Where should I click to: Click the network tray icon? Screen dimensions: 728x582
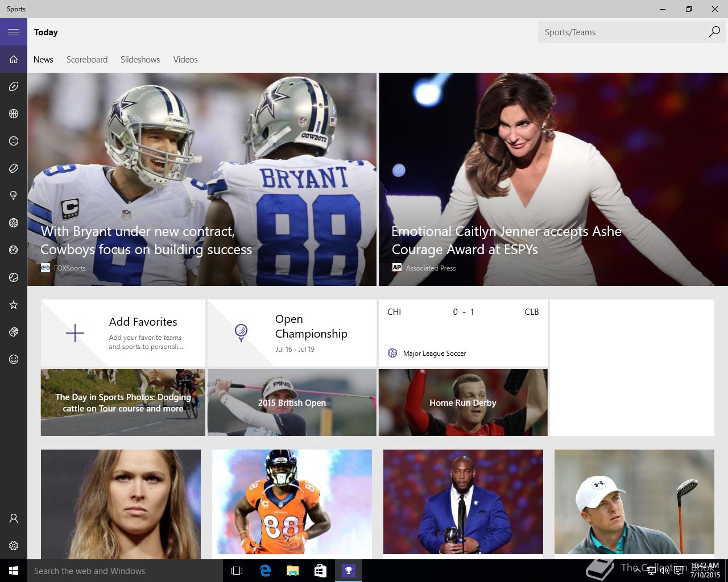[650, 571]
